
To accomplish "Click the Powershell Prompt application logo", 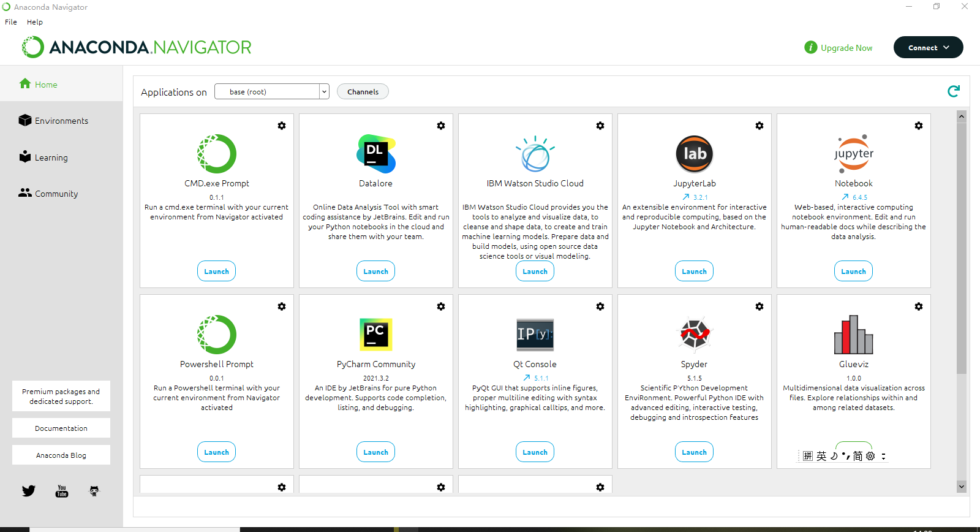I will click(217, 335).
